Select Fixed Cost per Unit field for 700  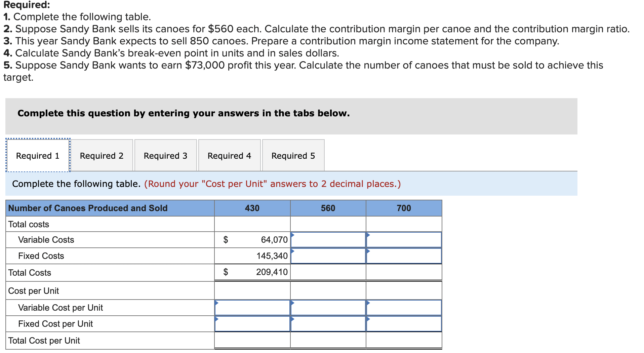click(403, 324)
